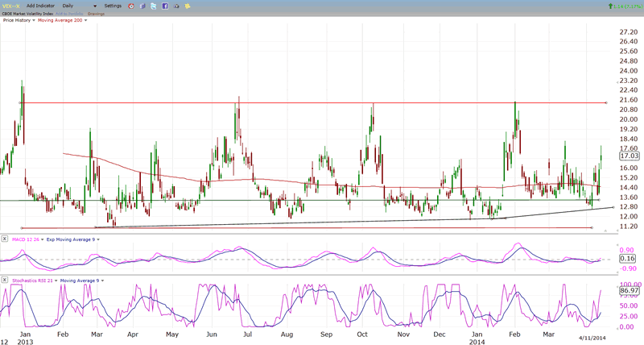Screen dimensions: 644x345
Task: Close the MACD indicator panel
Action: [x=5, y=239]
